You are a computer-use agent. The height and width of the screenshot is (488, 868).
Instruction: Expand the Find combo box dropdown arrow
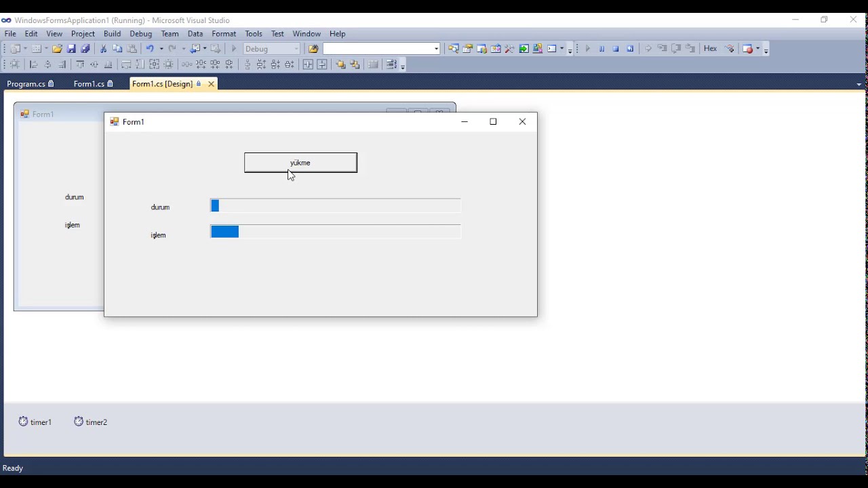click(437, 49)
